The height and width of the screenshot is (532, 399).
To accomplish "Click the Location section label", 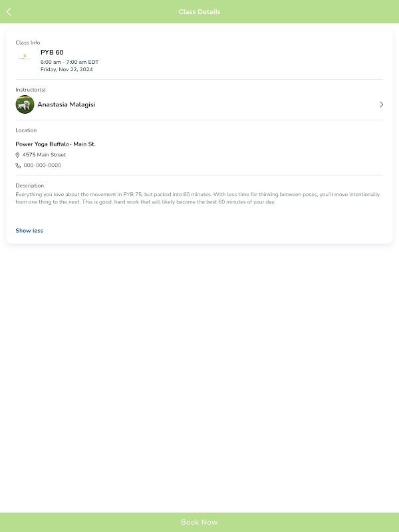I will (26, 130).
